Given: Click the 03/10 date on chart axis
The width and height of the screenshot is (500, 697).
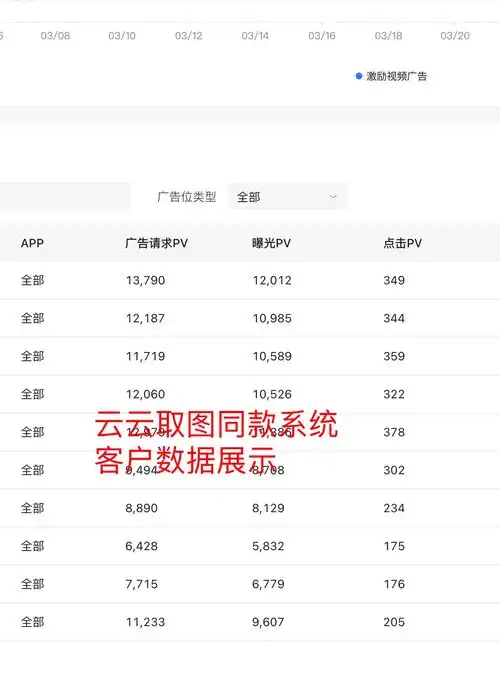Looking at the screenshot, I should click(122, 36).
